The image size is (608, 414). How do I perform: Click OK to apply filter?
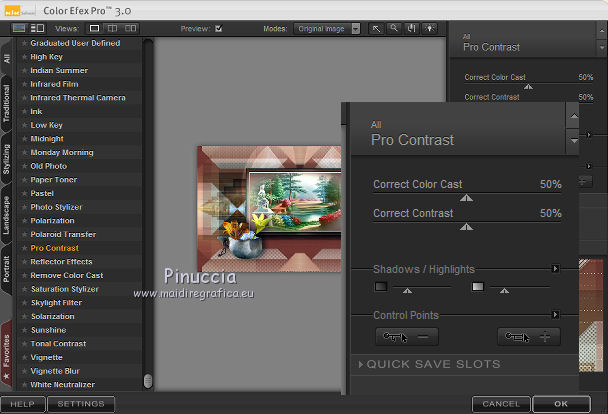pos(561,404)
